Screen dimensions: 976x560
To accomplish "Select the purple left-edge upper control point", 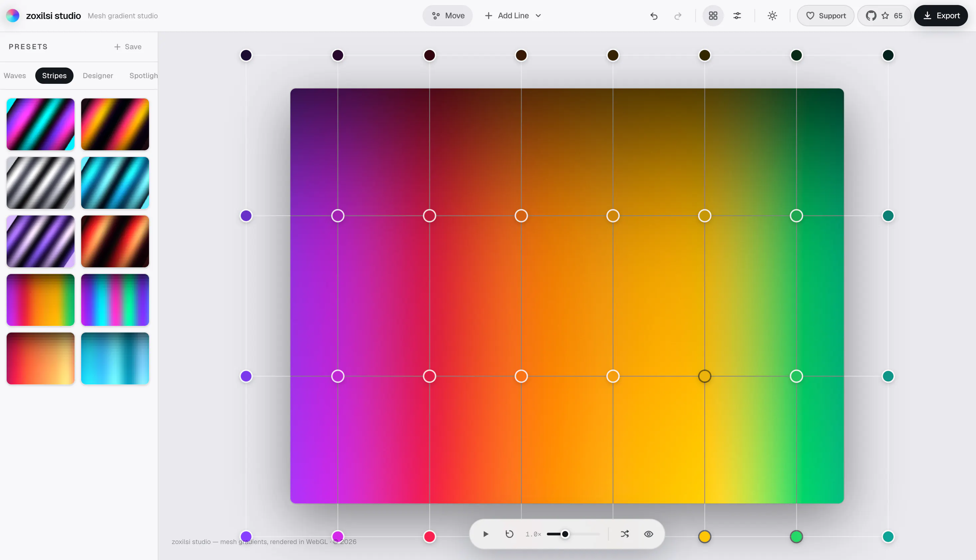I will pyautogui.click(x=246, y=216).
